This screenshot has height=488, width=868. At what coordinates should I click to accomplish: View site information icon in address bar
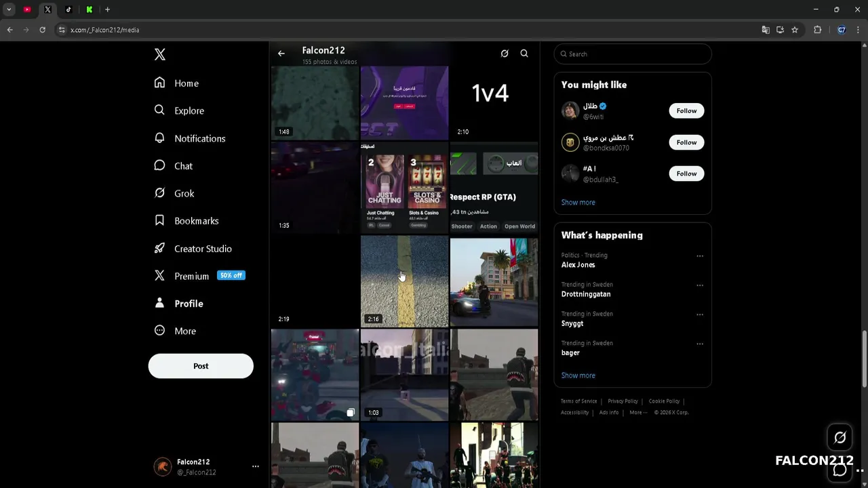coord(62,30)
